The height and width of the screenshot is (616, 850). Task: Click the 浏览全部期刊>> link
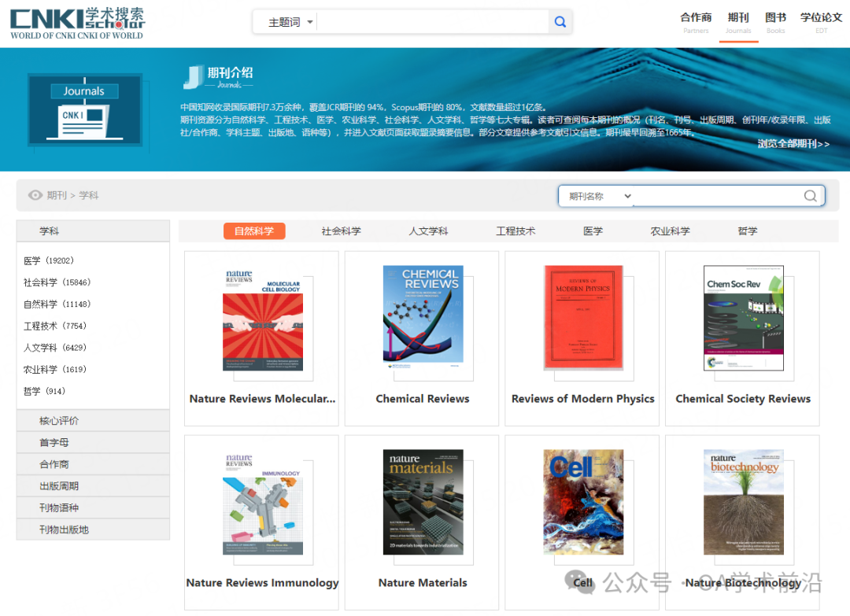pos(793,143)
